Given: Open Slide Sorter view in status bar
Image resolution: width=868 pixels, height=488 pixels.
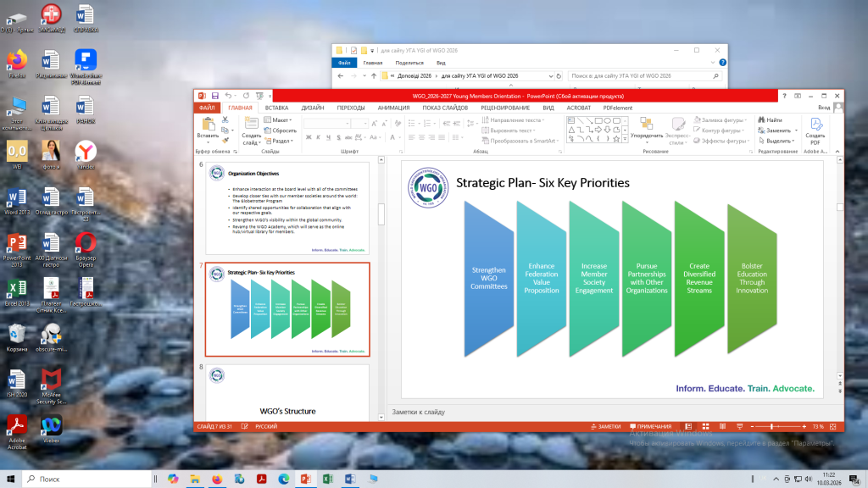Looking at the screenshot, I should [706, 426].
